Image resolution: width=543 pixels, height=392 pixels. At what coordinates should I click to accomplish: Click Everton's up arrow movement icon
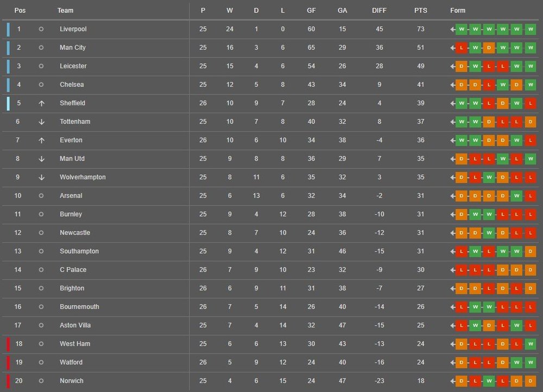click(x=41, y=140)
